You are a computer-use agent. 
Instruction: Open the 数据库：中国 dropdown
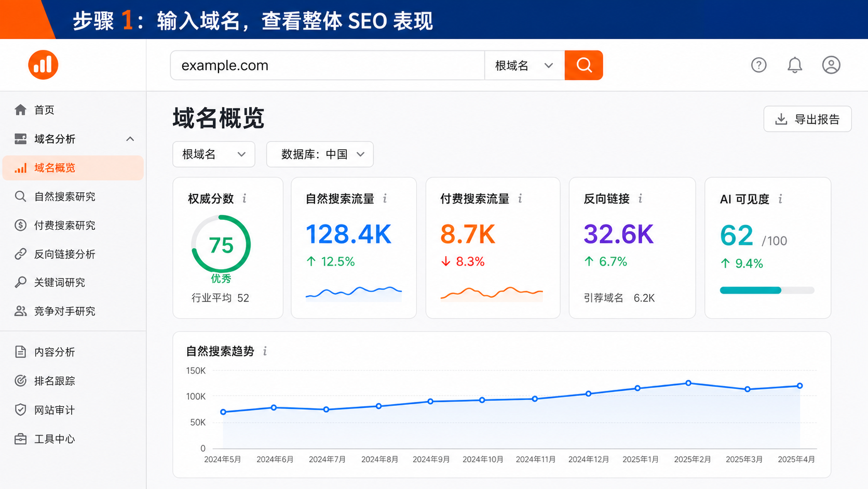coord(320,154)
